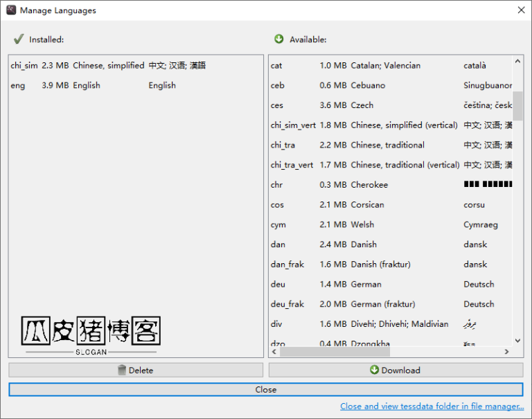
Task: Select the Cherokee language row
Action: pos(369,185)
